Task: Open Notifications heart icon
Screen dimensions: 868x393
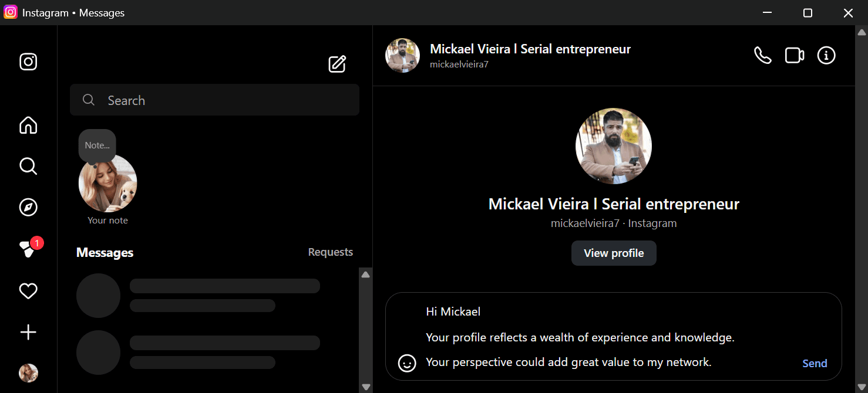Action: [x=28, y=291]
